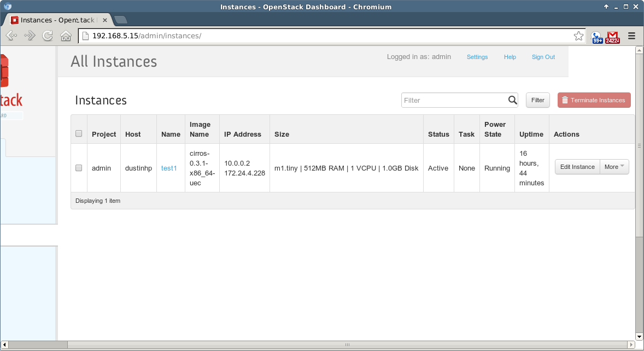Select the checkbox for instance test1
This screenshot has width=644, height=351.
[x=79, y=168]
